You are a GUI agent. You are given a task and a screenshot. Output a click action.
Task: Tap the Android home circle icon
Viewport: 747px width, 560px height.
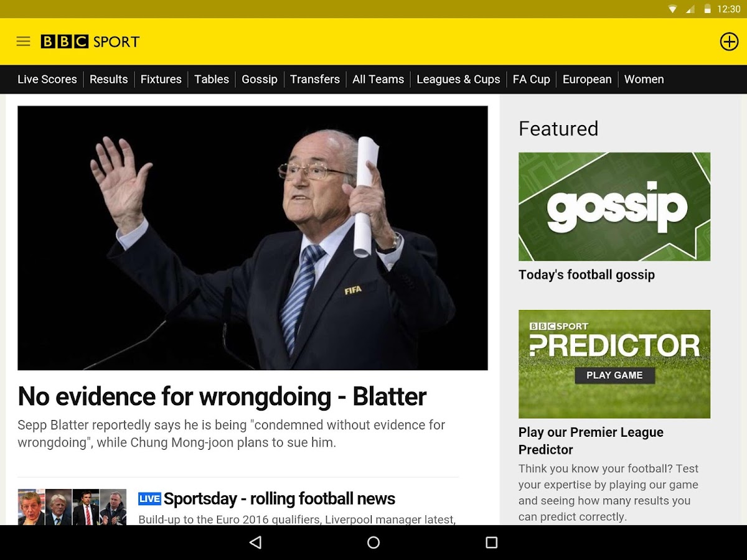click(374, 543)
